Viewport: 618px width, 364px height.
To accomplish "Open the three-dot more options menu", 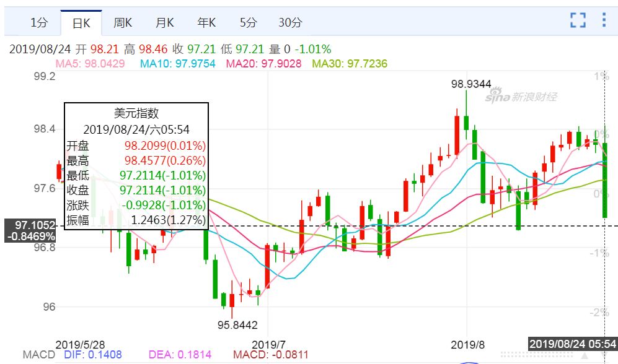I will [x=604, y=20].
